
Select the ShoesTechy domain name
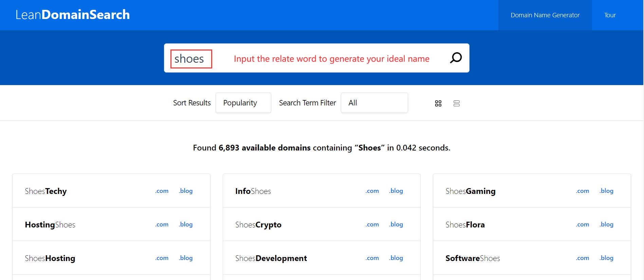click(46, 191)
